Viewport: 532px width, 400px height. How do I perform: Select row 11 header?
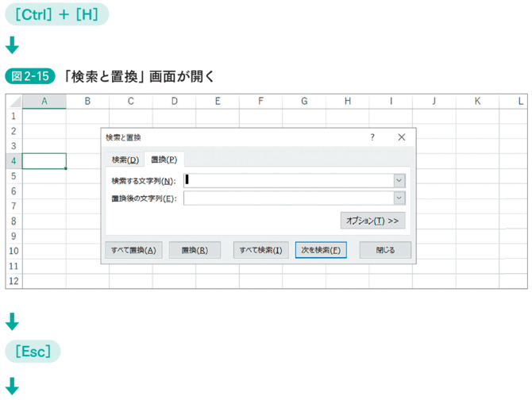[14, 266]
